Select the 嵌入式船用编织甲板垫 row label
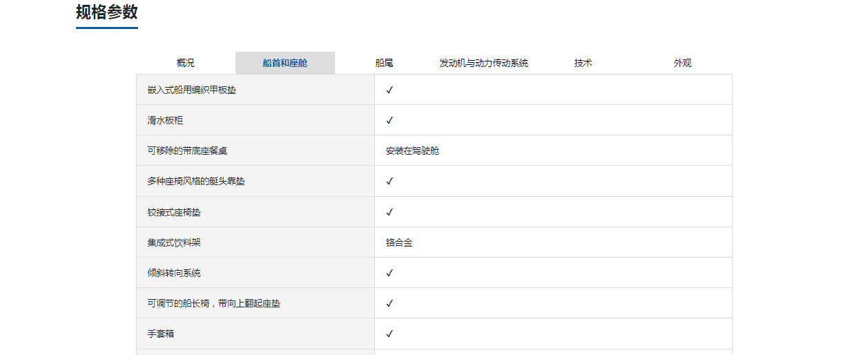 [x=192, y=90]
